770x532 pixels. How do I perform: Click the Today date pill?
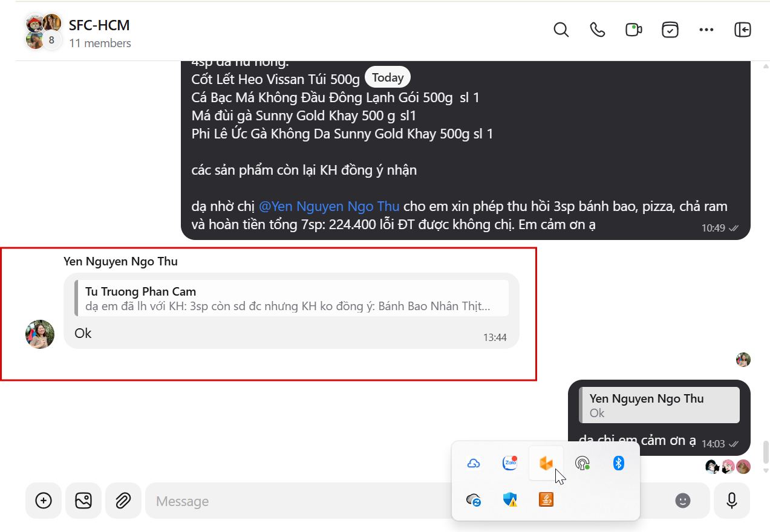coord(388,77)
